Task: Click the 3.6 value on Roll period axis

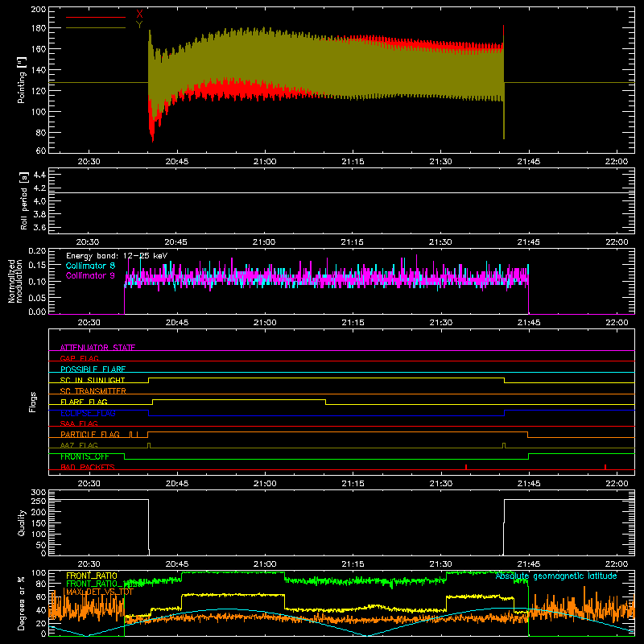Action: click(39, 227)
